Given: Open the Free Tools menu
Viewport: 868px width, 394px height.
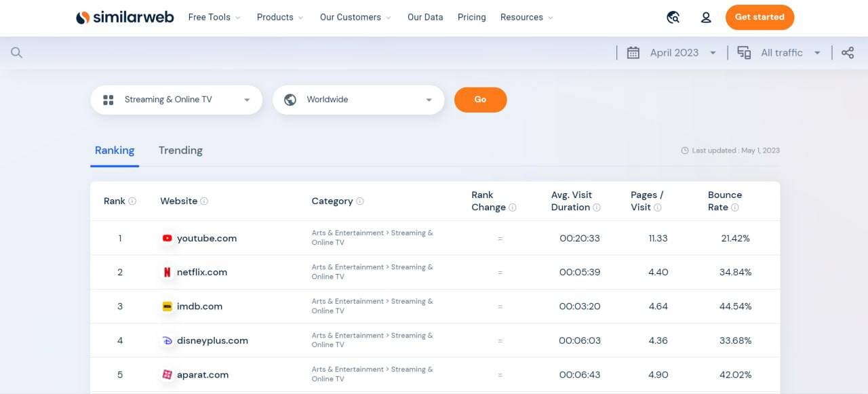Looking at the screenshot, I should pos(214,18).
